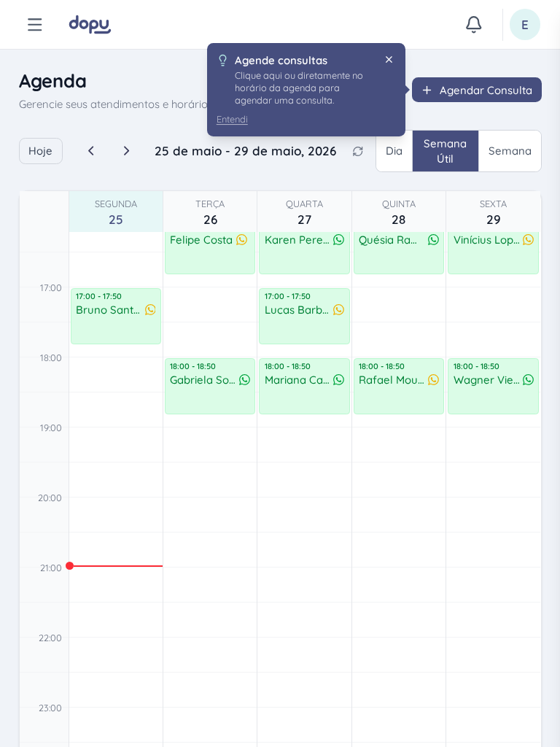
Task: Refresh the agenda with the sync icon
Action: (x=357, y=151)
